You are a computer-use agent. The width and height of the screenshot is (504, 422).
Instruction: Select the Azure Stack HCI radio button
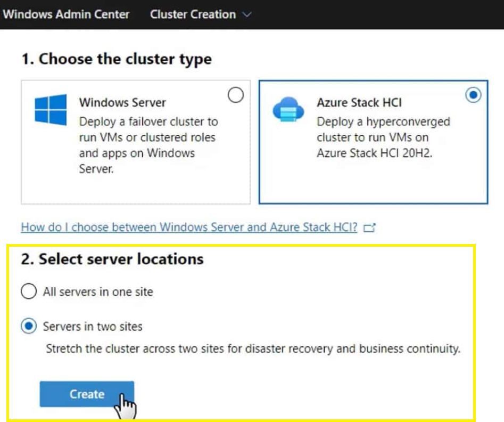(x=473, y=95)
